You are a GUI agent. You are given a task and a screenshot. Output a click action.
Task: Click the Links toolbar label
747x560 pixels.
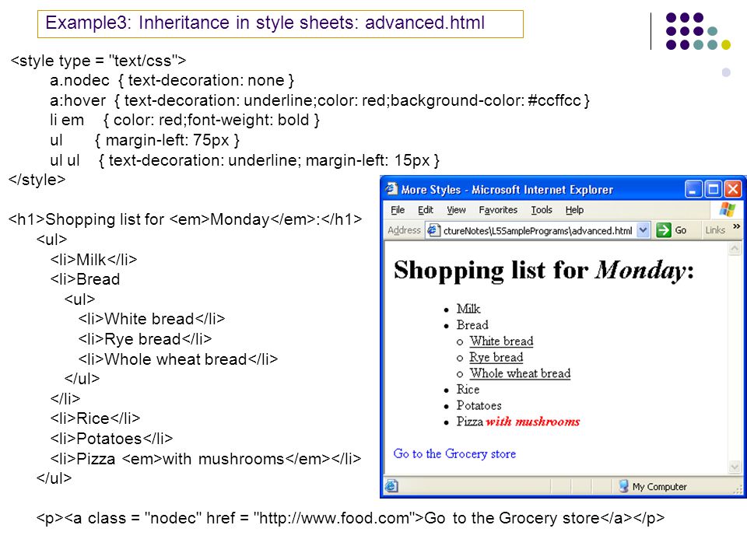pos(715,230)
